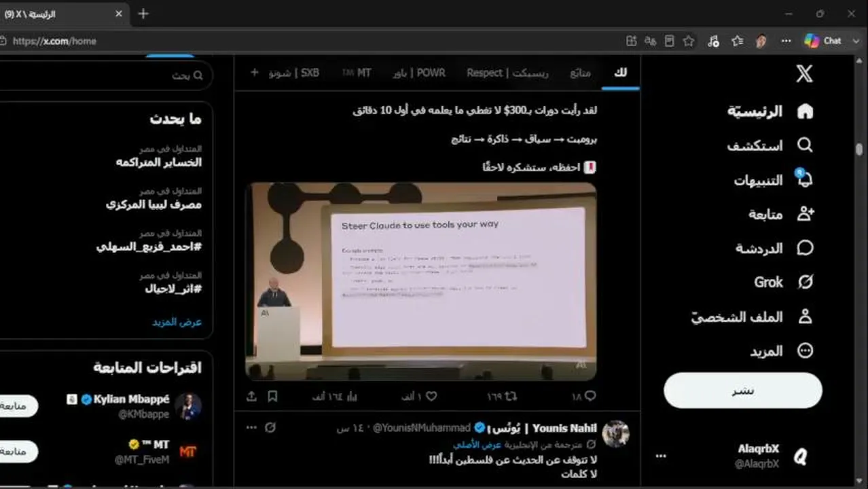Open the Favorites list icon in toolbar
The height and width of the screenshot is (489, 868).
click(x=737, y=41)
